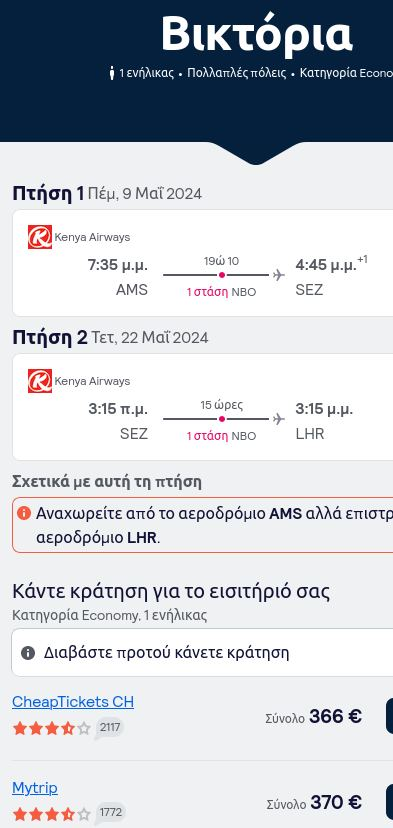Viewport: 393px width, 828px height.
Task: Expand the "Διαβάστε προτού κάνετε κράτηση" panel
Action: click(202, 653)
